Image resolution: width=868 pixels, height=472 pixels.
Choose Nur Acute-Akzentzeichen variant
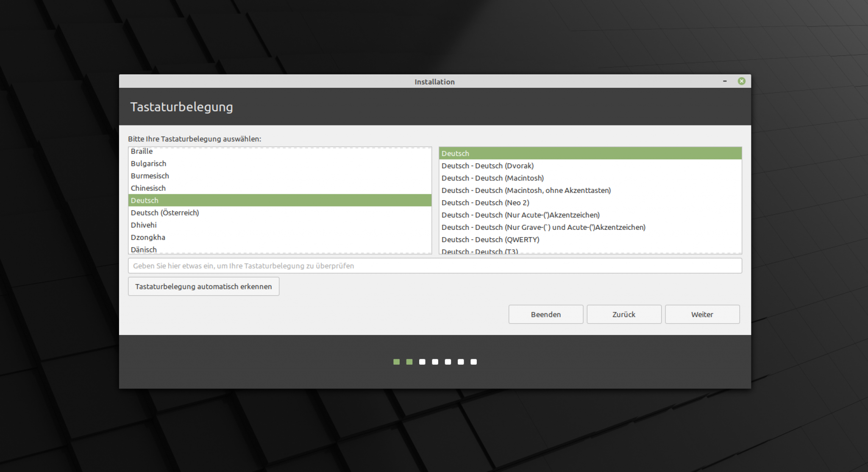(x=590, y=215)
